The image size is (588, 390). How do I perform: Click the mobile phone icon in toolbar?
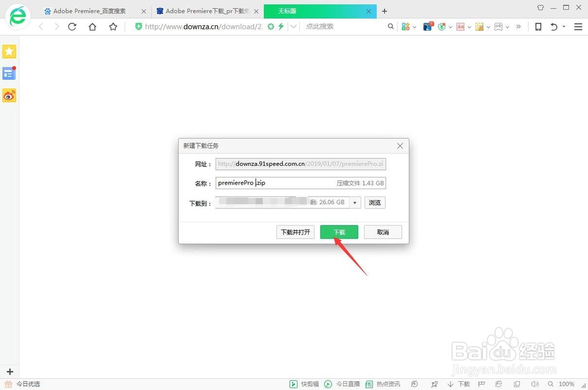(x=538, y=26)
